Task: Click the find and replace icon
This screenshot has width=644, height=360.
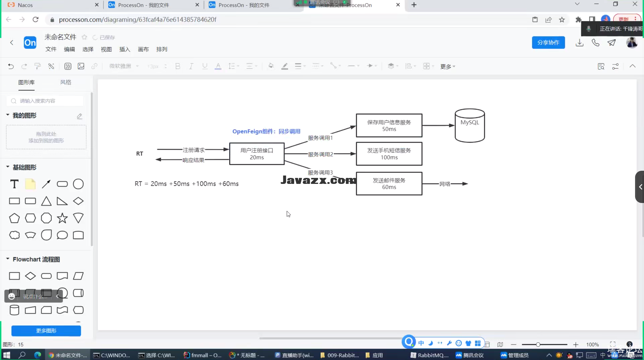Action: tap(601, 66)
